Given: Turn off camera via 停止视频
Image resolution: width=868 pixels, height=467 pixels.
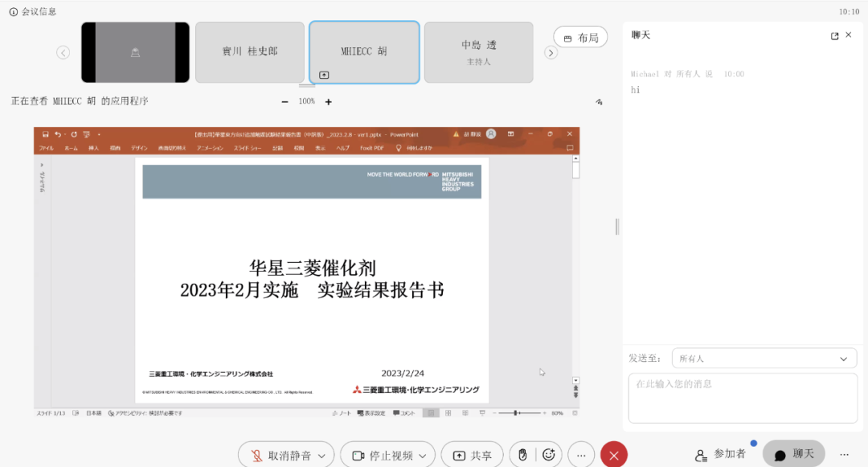Looking at the screenshot, I should [x=383, y=455].
